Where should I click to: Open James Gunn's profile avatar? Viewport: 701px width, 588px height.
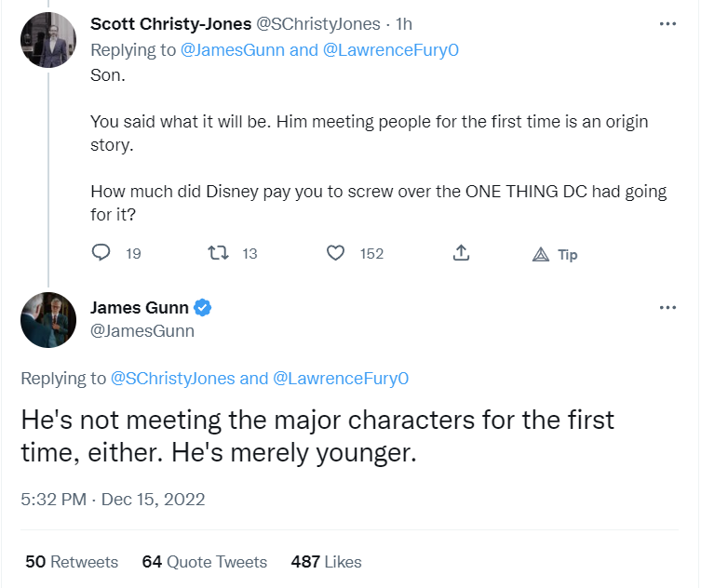pos(47,320)
